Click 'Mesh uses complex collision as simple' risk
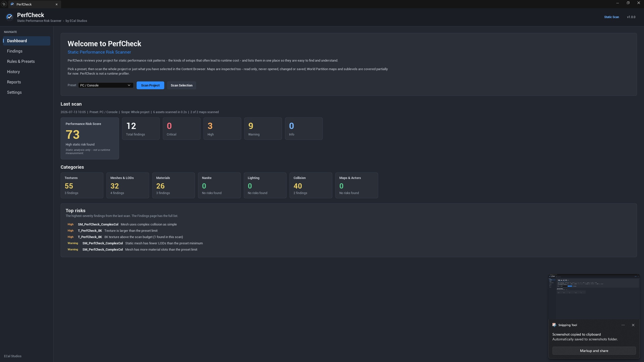This screenshot has height=362, width=644. [x=149, y=225]
